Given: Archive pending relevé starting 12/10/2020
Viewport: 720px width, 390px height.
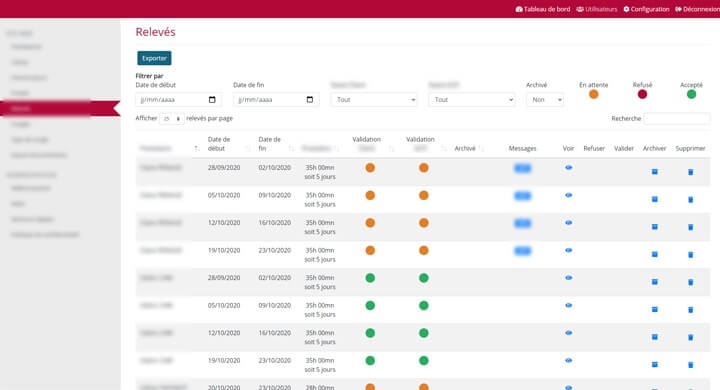Looking at the screenshot, I should (655, 227).
